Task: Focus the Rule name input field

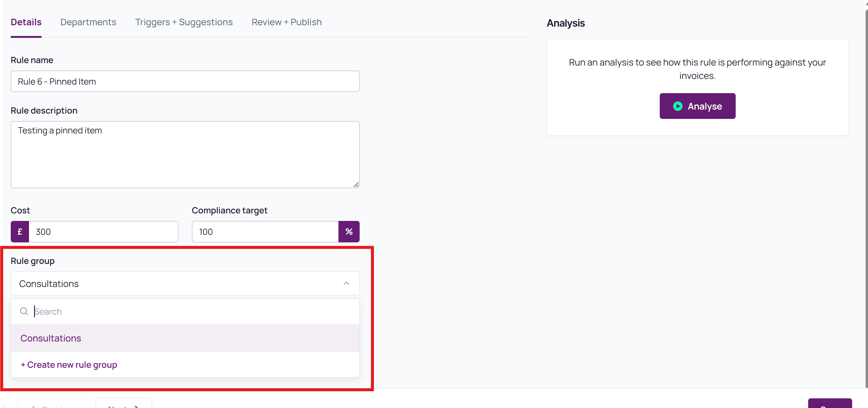Action: pyautogui.click(x=185, y=82)
